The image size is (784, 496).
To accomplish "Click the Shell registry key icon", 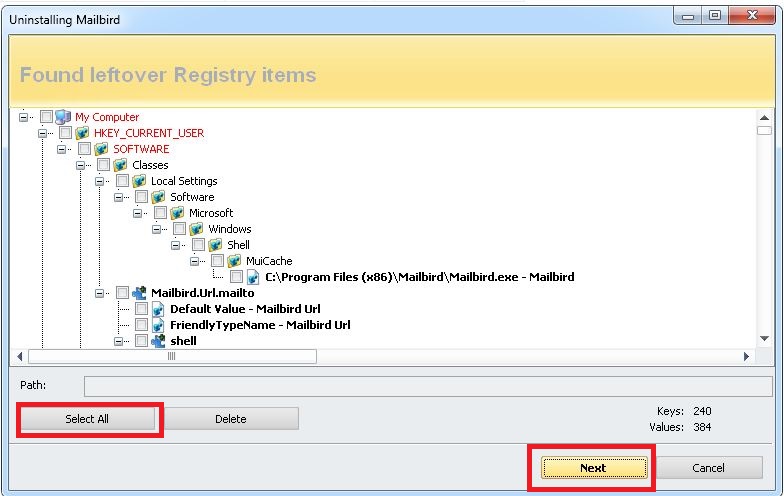I will pos(215,245).
